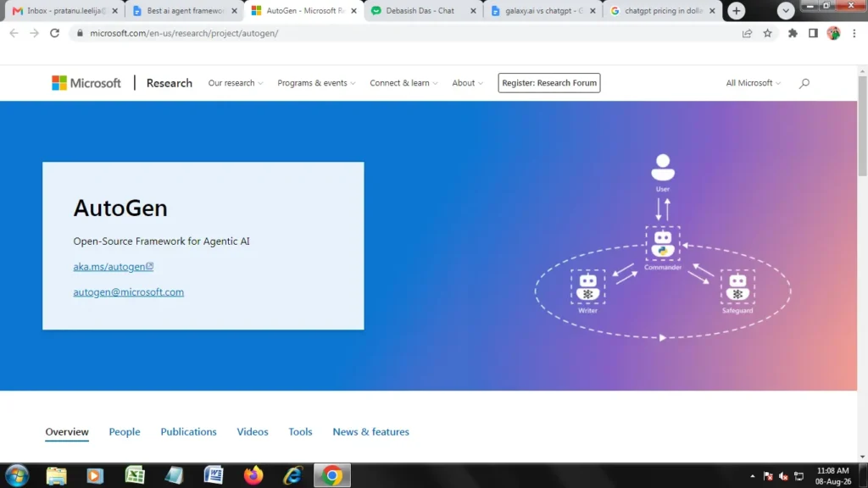The width and height of the screenshot is (868, 488).
Task: Click Register: Research Forum button
Action: pos(549,83)
